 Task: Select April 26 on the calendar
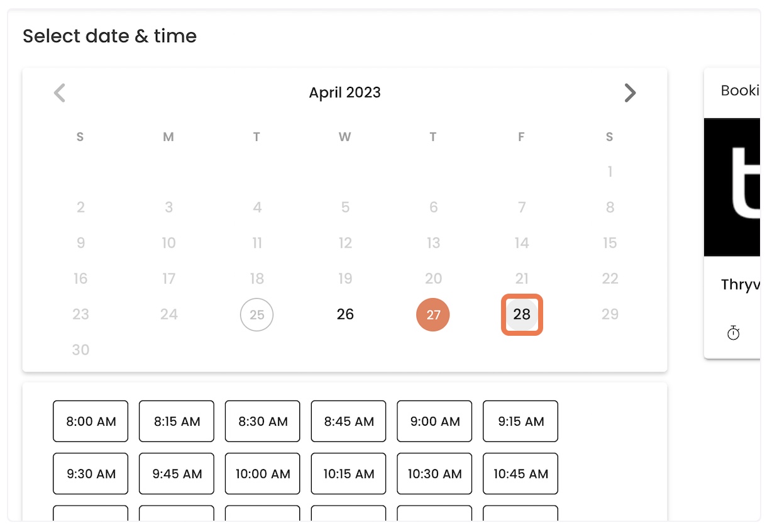point(345,314)
